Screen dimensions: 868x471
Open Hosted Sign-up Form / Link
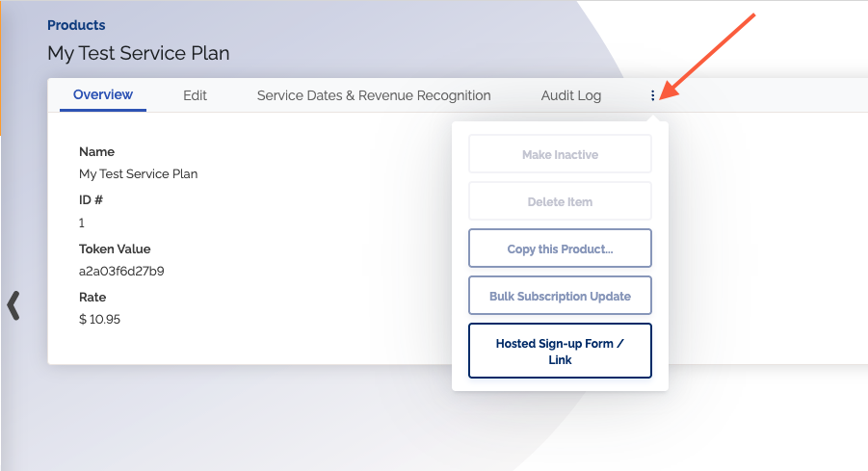pyautogui.click(x=560, y=351)
